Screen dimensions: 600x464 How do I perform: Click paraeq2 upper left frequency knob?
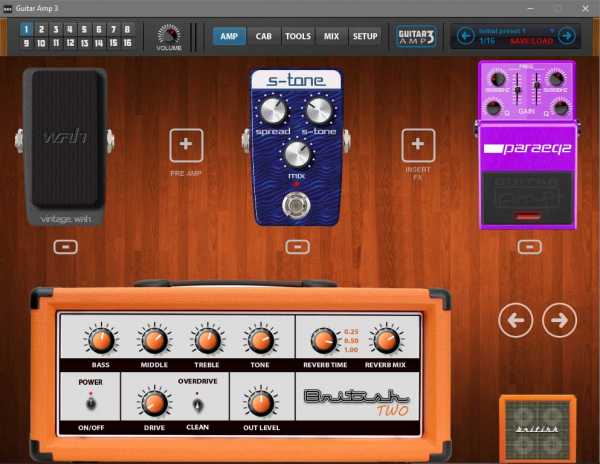click(498, 80)
